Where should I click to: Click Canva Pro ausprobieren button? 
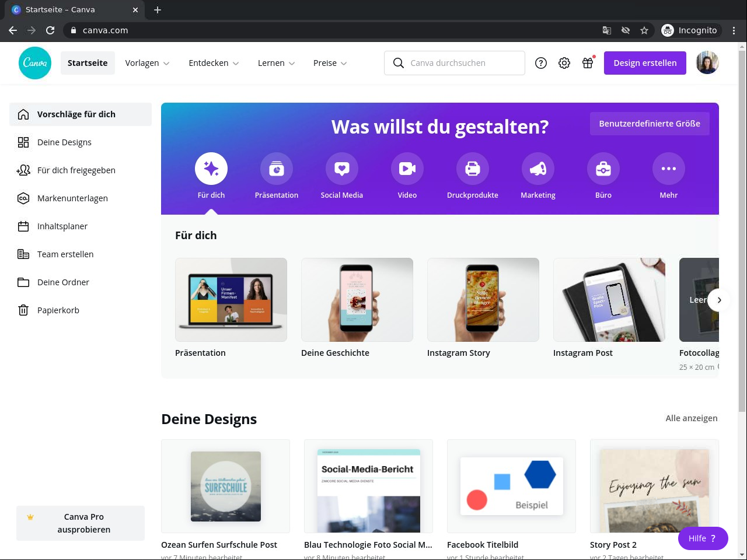point(81,523)
